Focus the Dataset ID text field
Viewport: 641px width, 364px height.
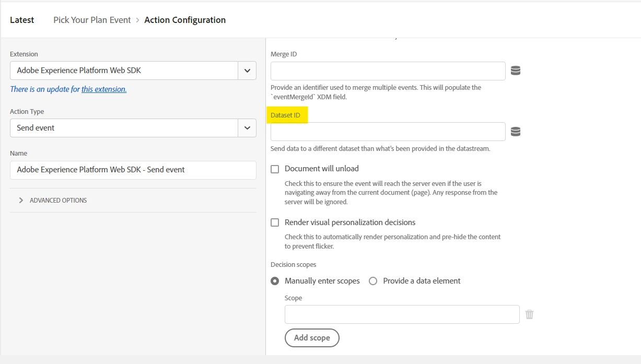tap(388, 132)
